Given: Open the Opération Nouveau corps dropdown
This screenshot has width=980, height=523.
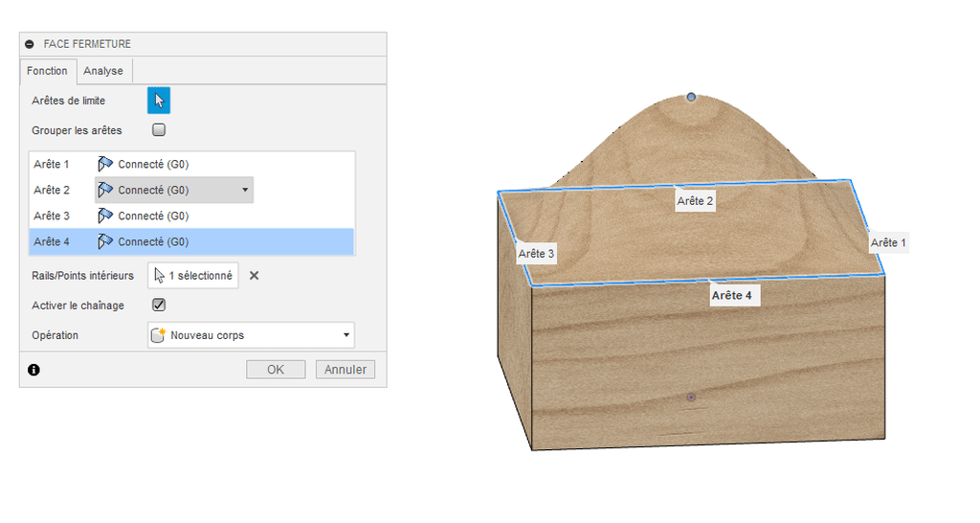Looking at the screenshot, I should pyautogui.click(x=252, y=335).
